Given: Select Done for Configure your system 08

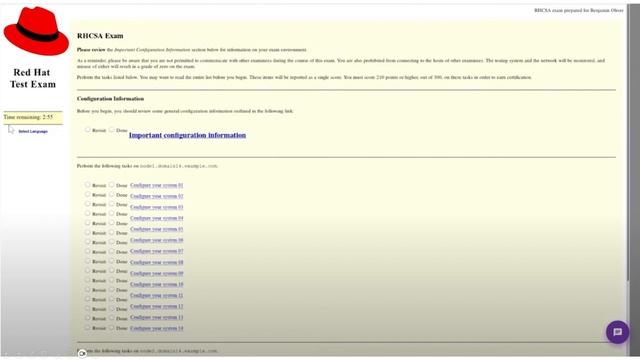Looking at the screenshot, I should (x=111, y=251).
